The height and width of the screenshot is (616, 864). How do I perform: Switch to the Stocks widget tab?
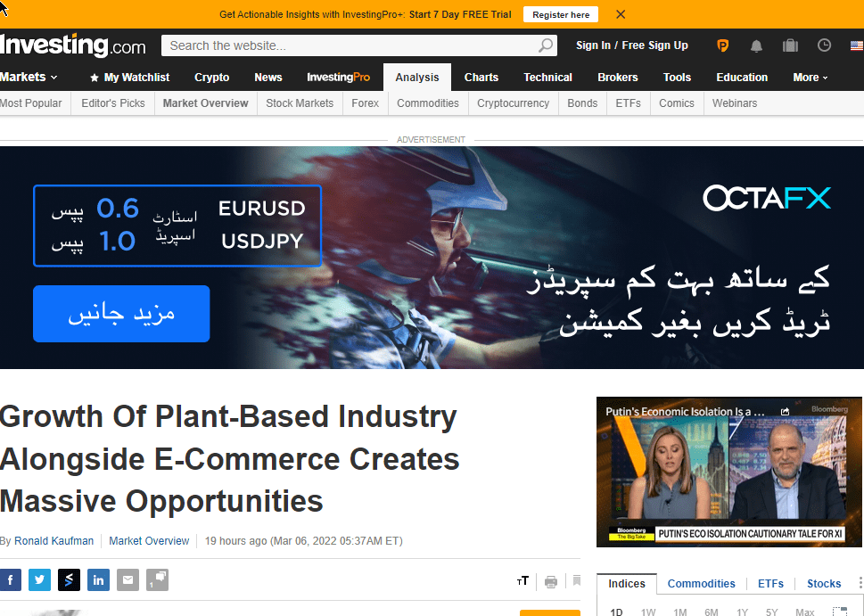[824, 584]
